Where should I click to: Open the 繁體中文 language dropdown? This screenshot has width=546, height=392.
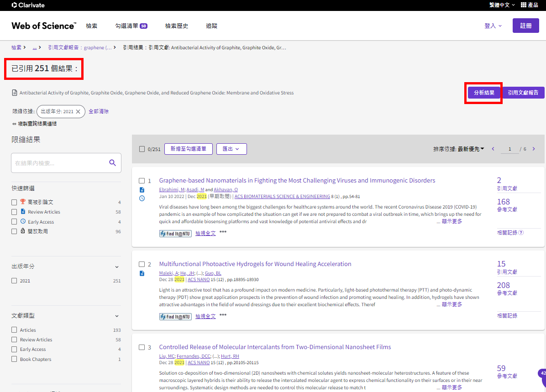point(502,5)
